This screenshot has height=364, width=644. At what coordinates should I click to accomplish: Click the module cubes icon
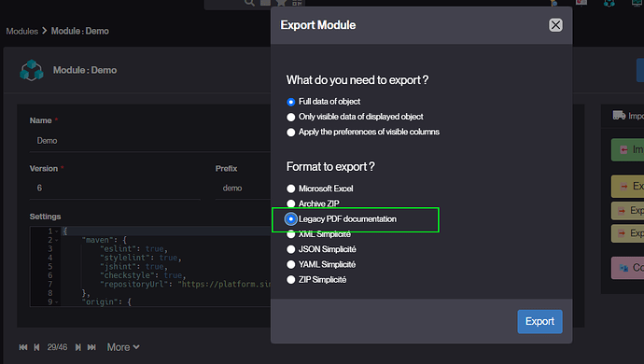(x=31, y=70)
